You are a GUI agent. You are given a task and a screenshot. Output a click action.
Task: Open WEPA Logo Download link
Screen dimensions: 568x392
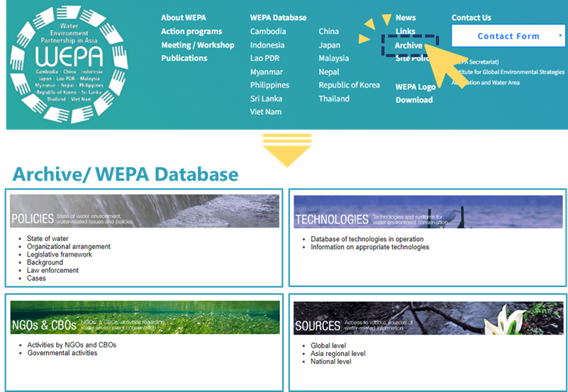[x=415, y=93]
